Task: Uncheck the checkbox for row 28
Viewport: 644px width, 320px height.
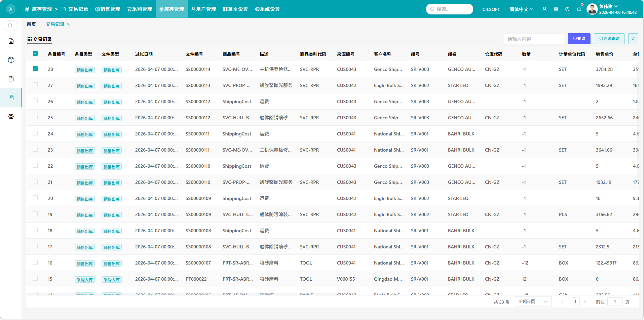Action: tap(35, 69)
